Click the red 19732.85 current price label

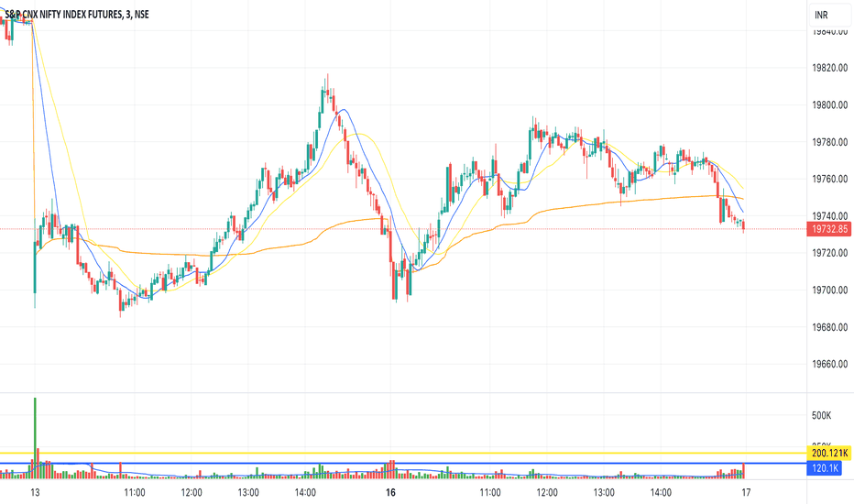point(829,229)
